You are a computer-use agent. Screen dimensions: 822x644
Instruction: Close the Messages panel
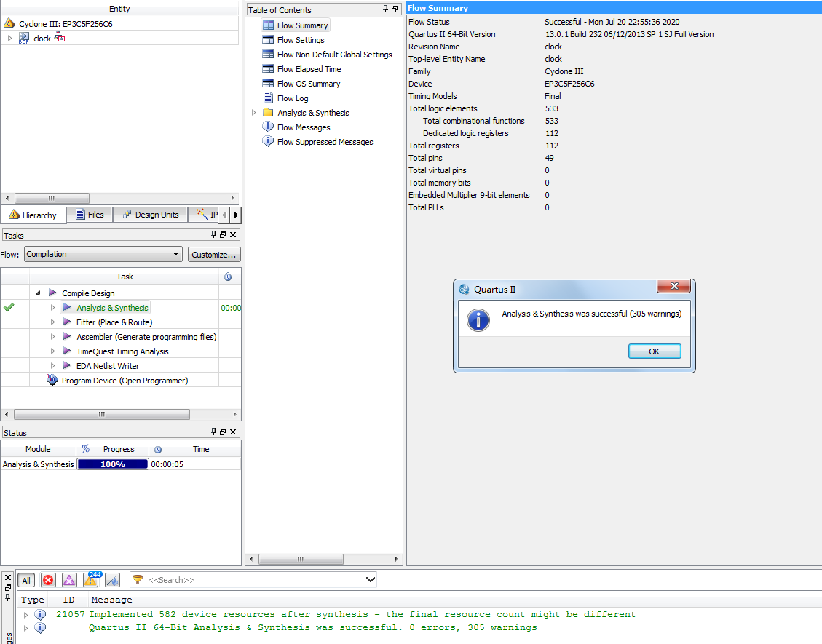click(8, 578)
